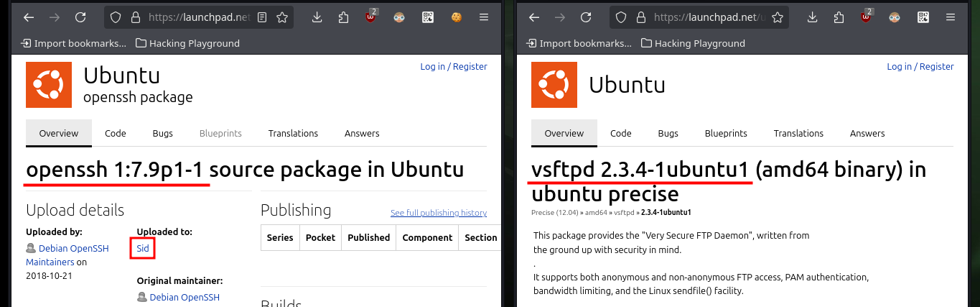Switch to the Bugs tab on the openssh page
The width and height of the screenshot is (980, 307).
(x=163, y=133)
